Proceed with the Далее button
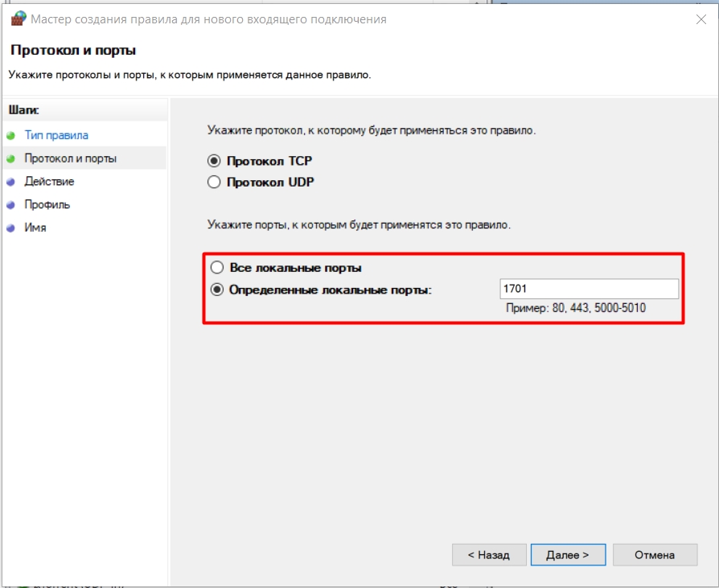 568,555
